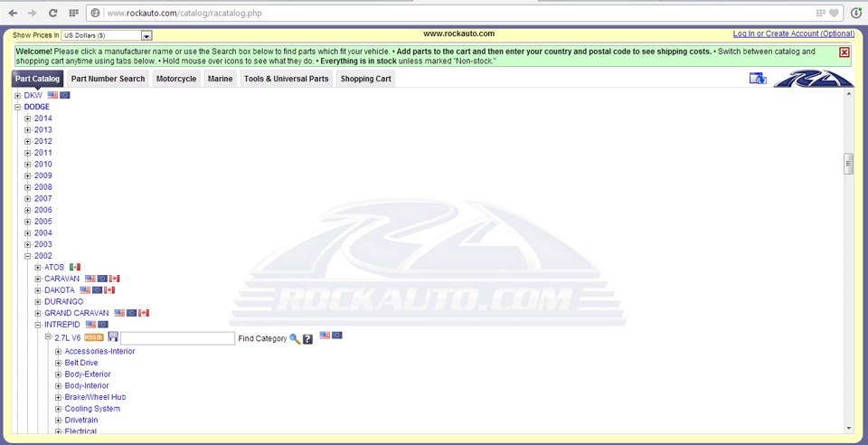This screenshot has width=868, height=445.
Task: Click the GRAND CARAVAN model link
Action: pos(76,313)
